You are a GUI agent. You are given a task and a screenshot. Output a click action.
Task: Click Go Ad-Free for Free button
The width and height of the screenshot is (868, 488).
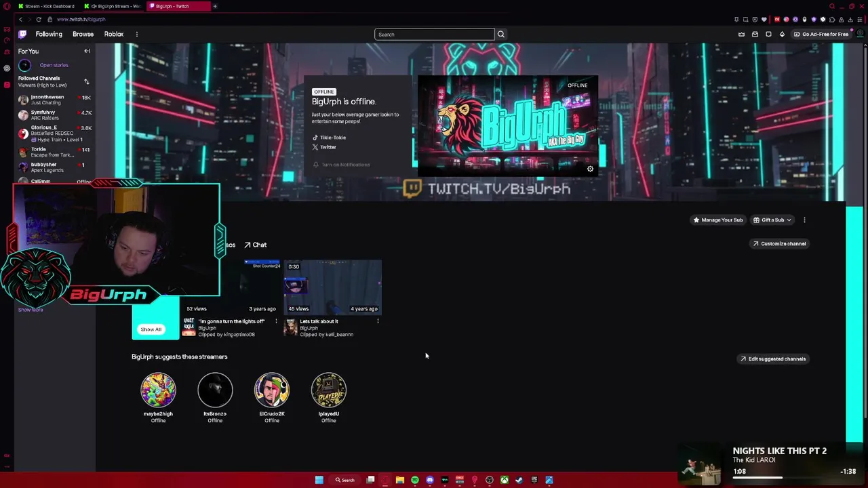pyautogui.click(x=822, y=34)
